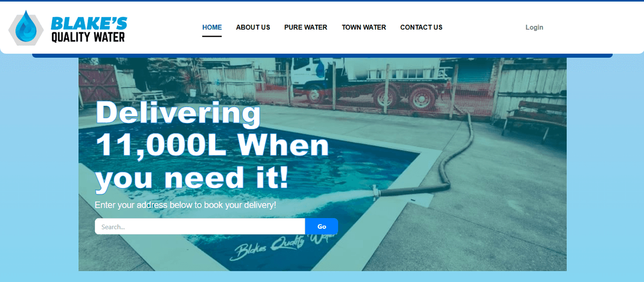This screenshot has width=644, height=282.
Task: Focus the address Search field
Action: point(200,226)
